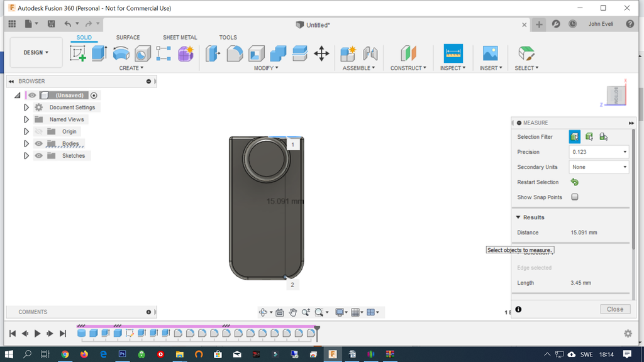Select the Extrude tool
Image resolution: width=644 pixels, height=362 pixels.
(x=99, y=54)
